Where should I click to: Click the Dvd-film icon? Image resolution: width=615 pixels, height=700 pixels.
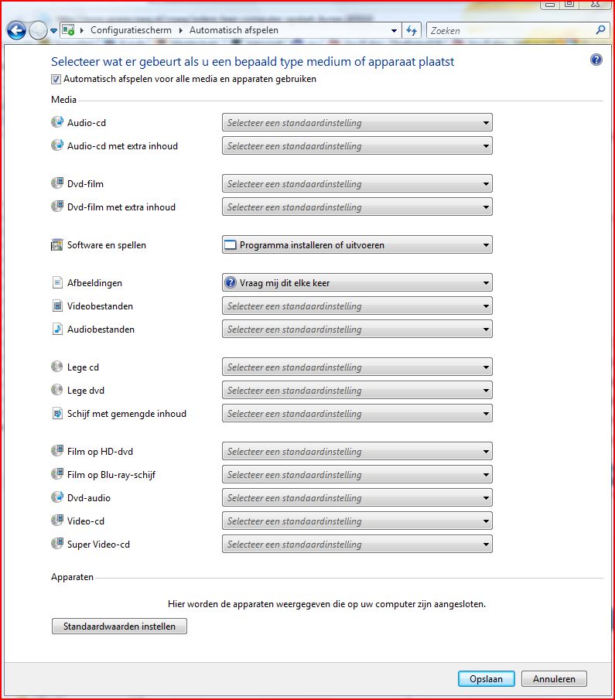(56, 183)
